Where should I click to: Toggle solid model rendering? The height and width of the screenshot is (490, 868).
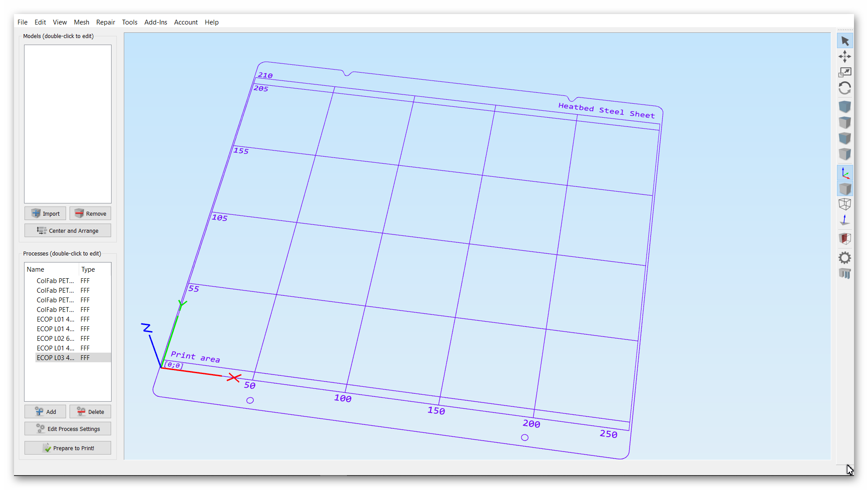[845, 189]
